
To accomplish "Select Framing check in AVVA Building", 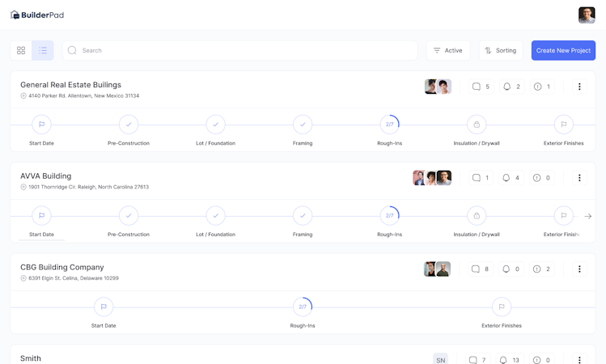I will tap(303, 216).
